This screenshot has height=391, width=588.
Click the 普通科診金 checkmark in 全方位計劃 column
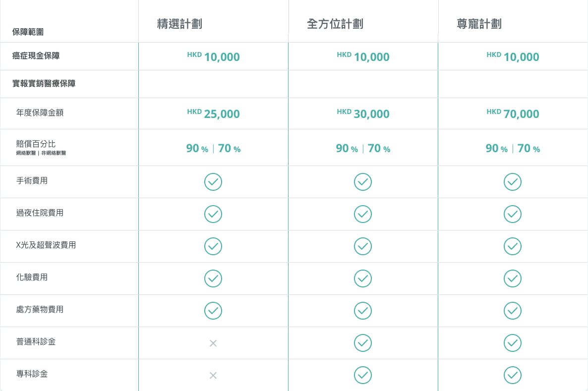(x=362, y=343)
